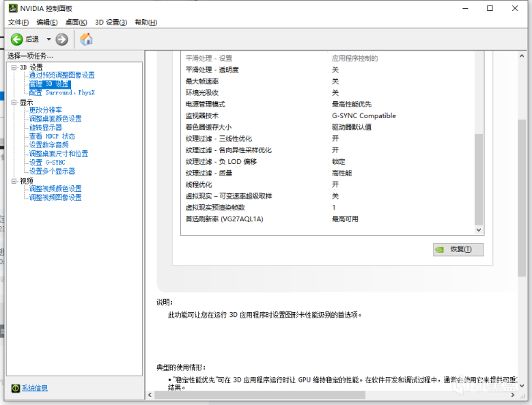Click the G-SYNC Compatible value
This screenshot has height=405, width=532.
(364, 115)
